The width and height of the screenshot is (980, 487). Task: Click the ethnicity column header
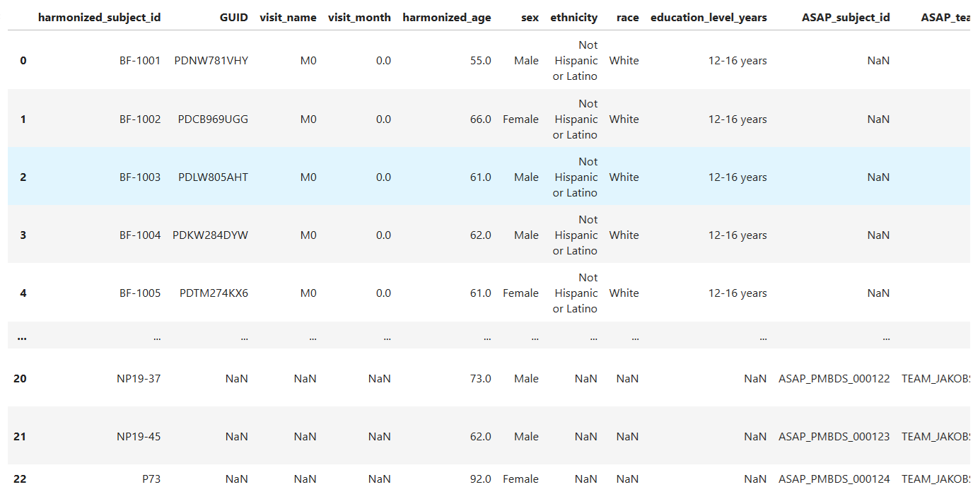coord(574,17)
